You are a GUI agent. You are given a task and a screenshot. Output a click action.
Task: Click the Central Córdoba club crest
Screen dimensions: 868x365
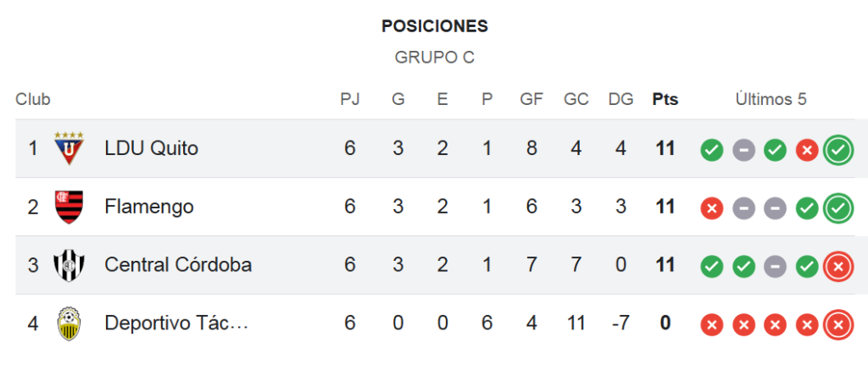[x=70, y=265]
